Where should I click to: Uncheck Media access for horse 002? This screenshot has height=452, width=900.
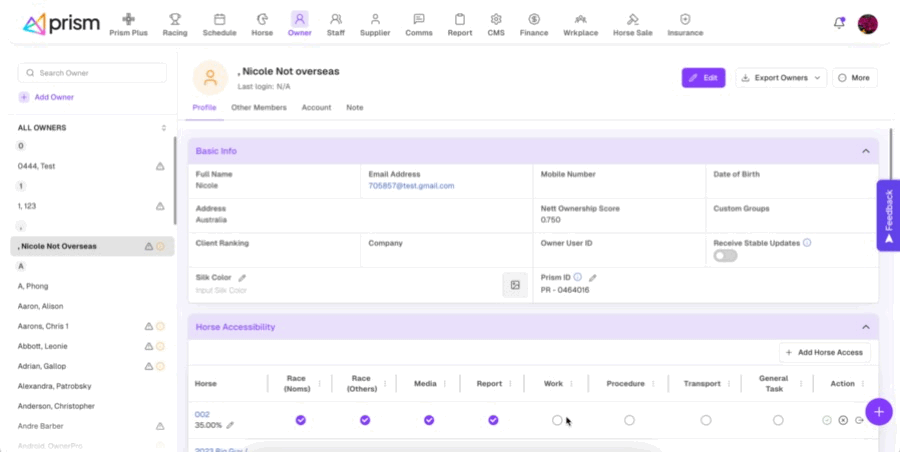pyautogui.click(x=429, y=420)
